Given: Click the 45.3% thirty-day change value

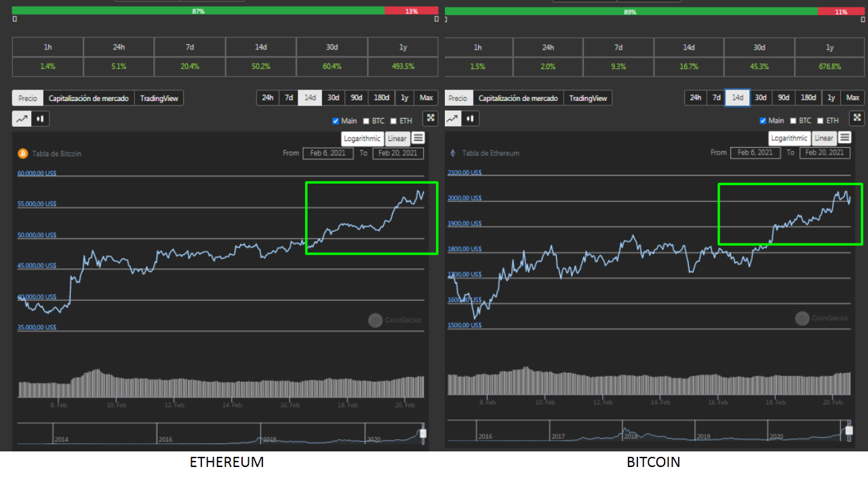Looking at the screenshot, I should pyautogui.click(x=759, y=66).
